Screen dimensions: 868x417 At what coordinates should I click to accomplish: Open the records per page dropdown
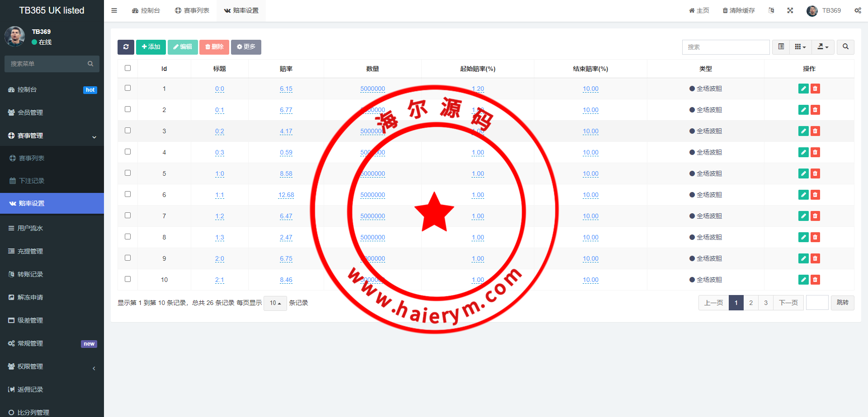coord(275,303)
